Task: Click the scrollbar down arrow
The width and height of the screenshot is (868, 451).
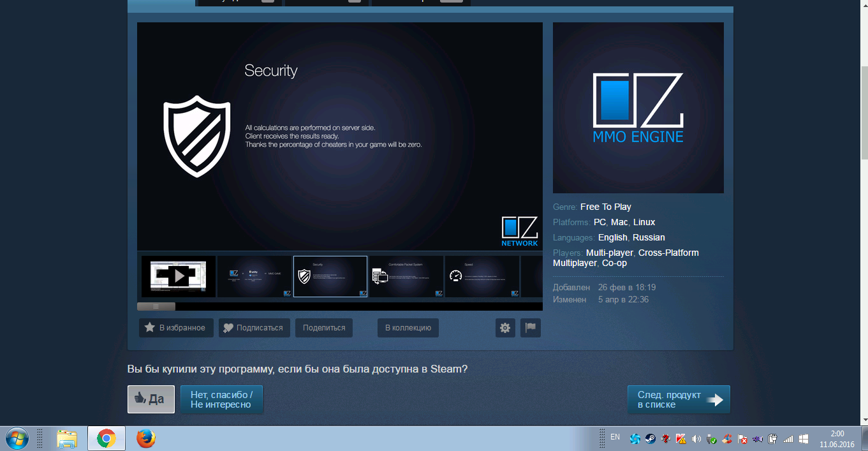Action: (x=864, y=420)
